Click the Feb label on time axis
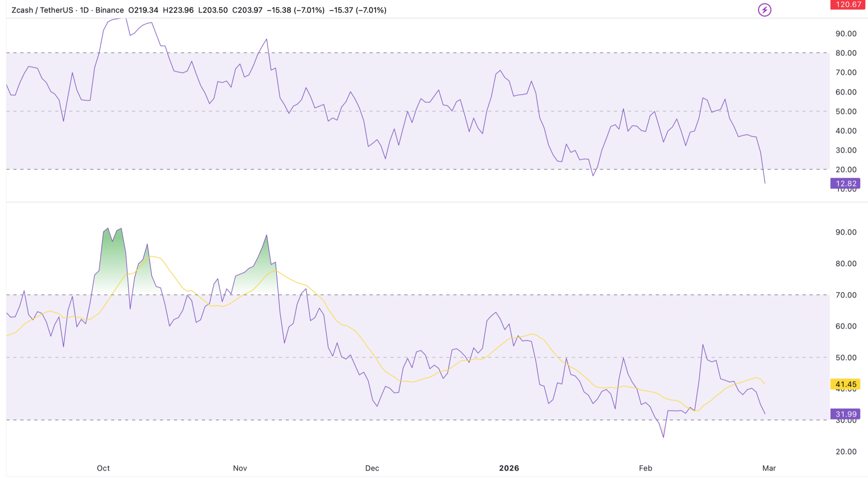 pyautogui.click(x=645, y=468)
